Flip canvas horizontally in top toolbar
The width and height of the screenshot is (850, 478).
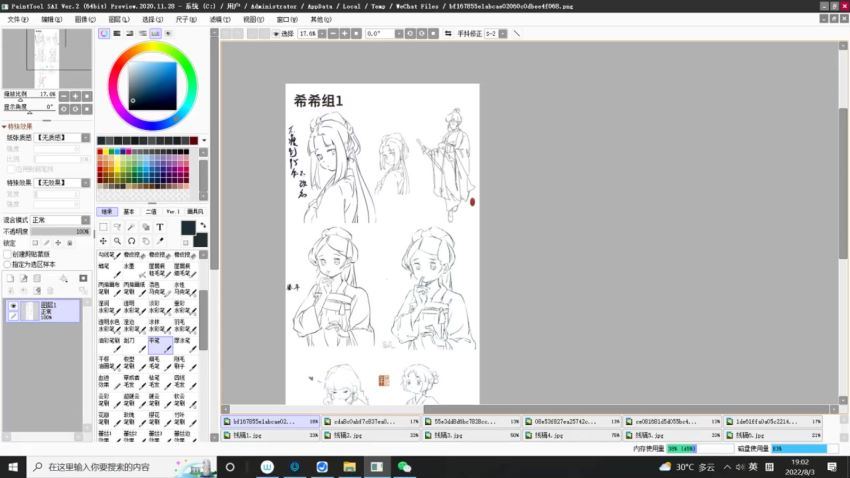click(x=448, y=34)
